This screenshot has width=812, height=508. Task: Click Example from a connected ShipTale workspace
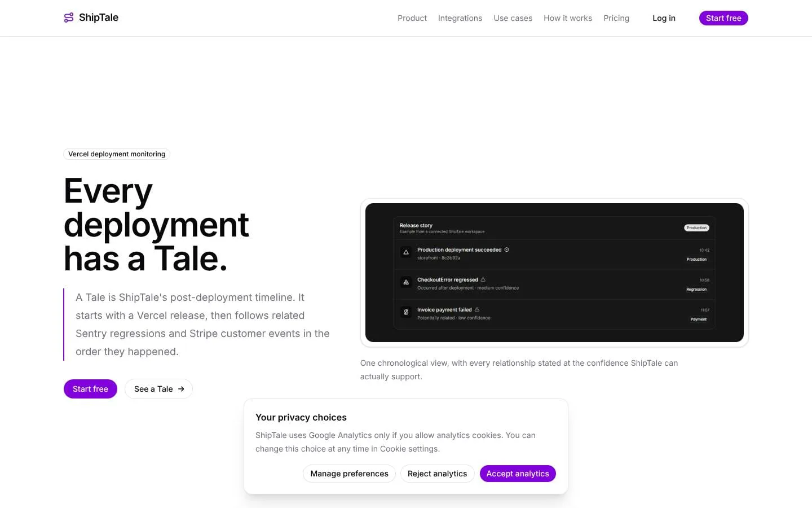[x=442, y=231]
